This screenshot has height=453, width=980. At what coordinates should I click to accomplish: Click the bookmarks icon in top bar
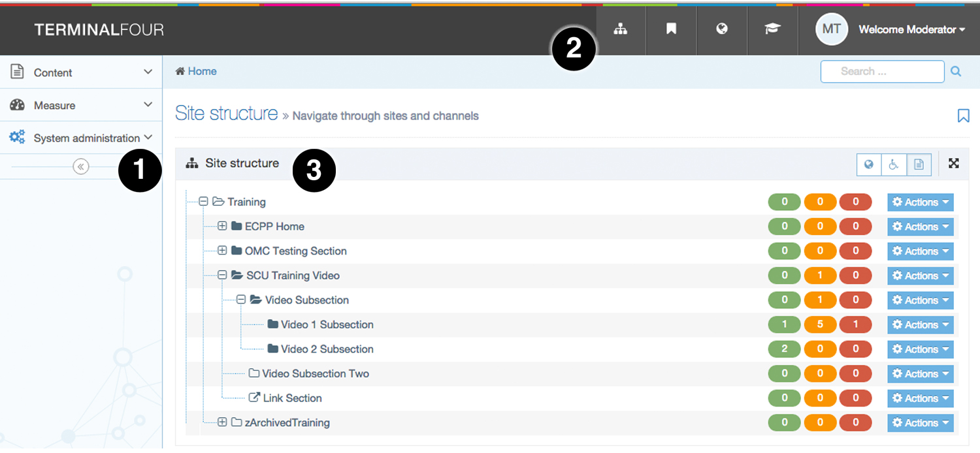click(x=671, y=29)
